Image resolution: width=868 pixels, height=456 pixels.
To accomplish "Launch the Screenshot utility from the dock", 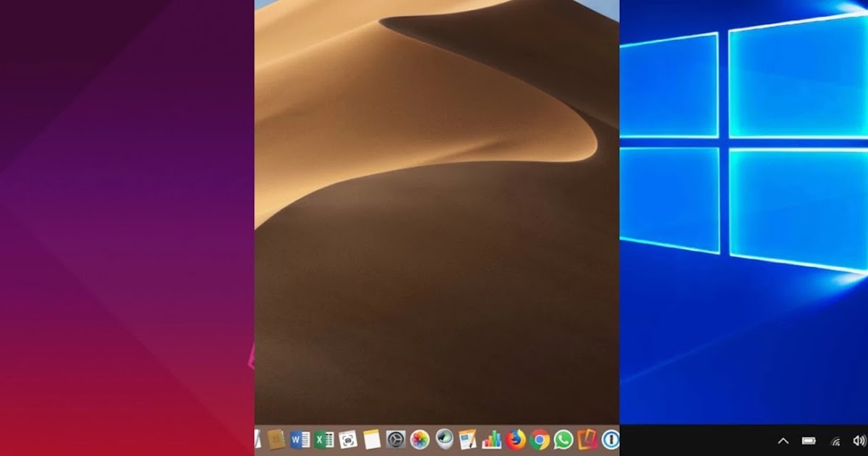I will (x=349, y=439).
